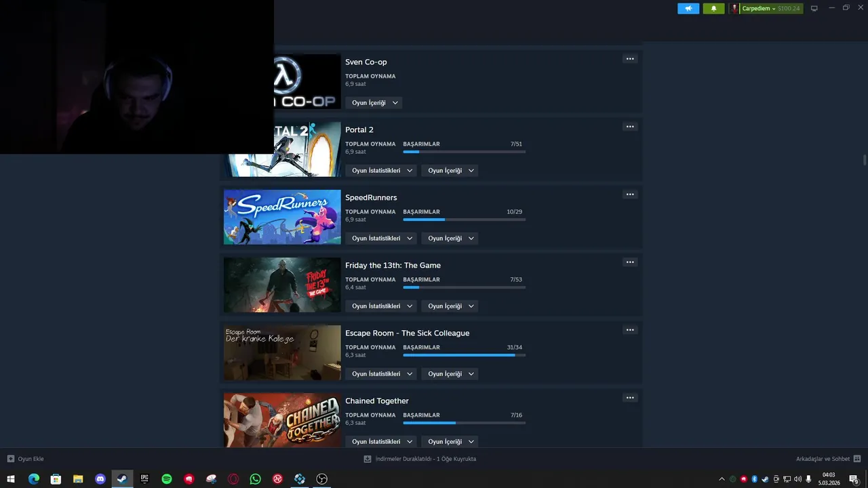
Task: Open the Sven Co-op game title link
Action: click(366, 62)
